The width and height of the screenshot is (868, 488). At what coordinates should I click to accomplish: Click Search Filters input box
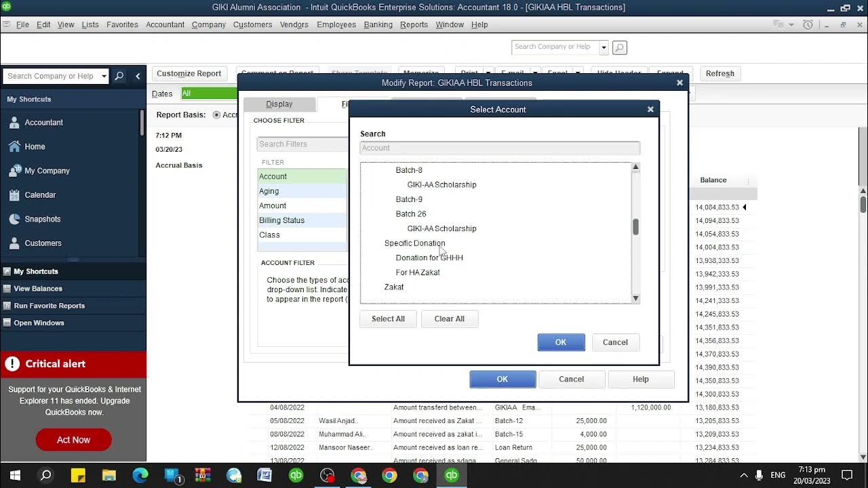coord(302,144)
